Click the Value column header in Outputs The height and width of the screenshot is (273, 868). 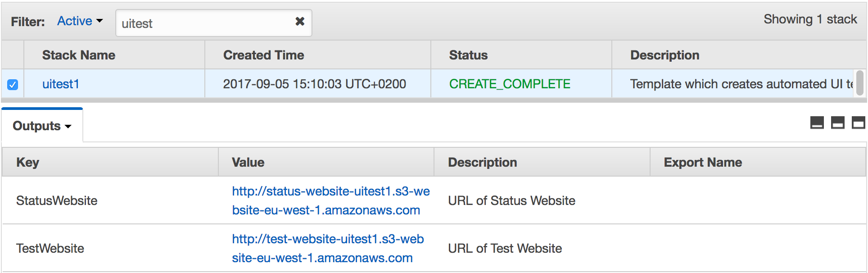(x=248, y=162)
